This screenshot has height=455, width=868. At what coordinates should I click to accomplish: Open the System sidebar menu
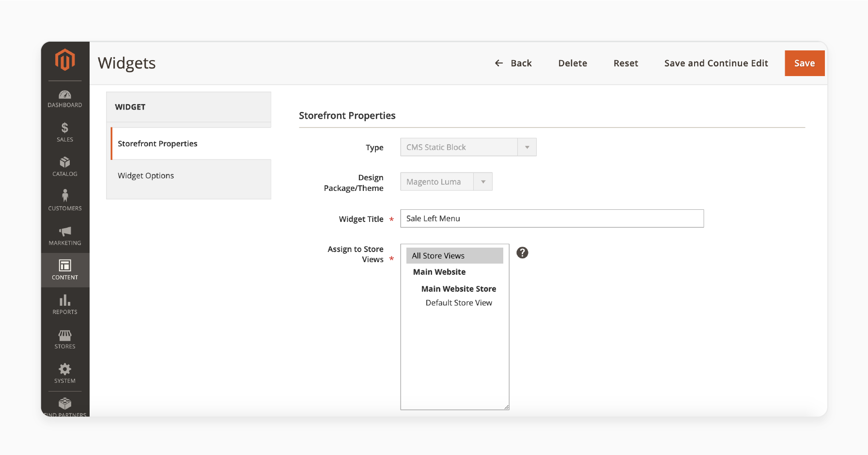click(65, 374)
